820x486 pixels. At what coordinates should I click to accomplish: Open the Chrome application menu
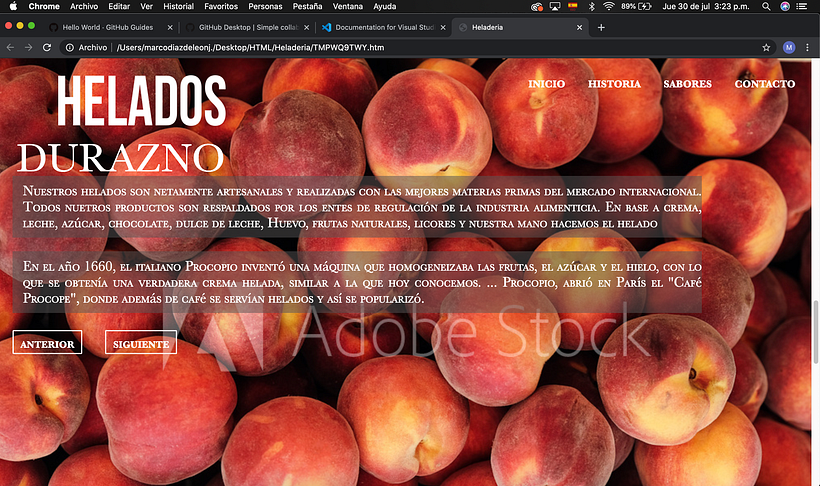[x=44, y=6]
